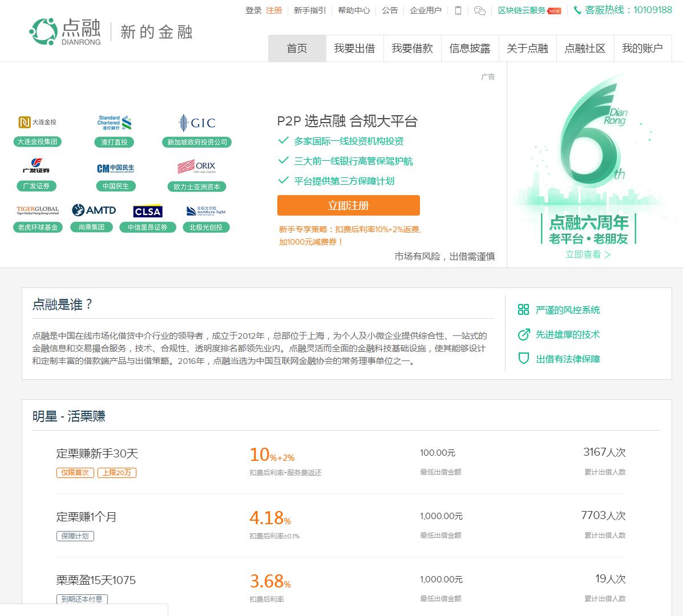Image resolution: width=683 pixels, height=616 pixels.
Task: Click checkmark beside 平台提供第三方保障计划
Action: tap(284, 180)
